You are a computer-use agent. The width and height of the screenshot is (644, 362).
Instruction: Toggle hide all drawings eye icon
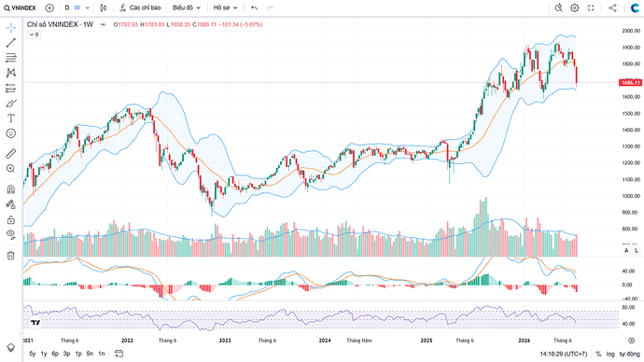point(11,235)
